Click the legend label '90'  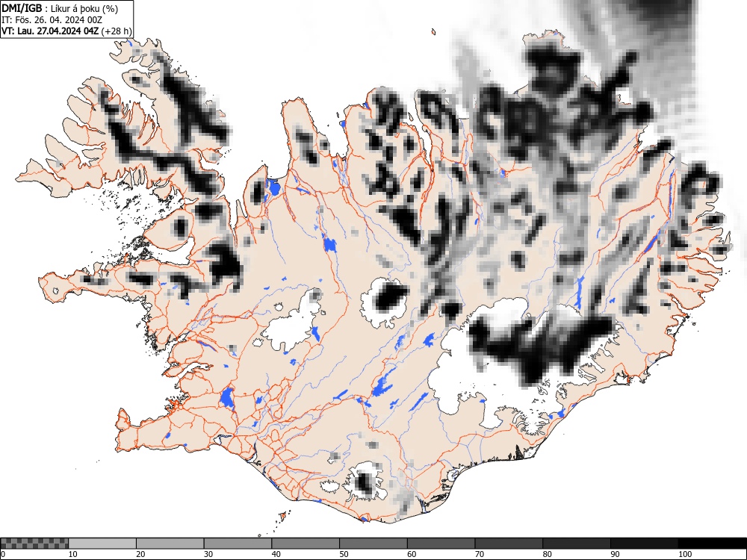tap(614, 554)
